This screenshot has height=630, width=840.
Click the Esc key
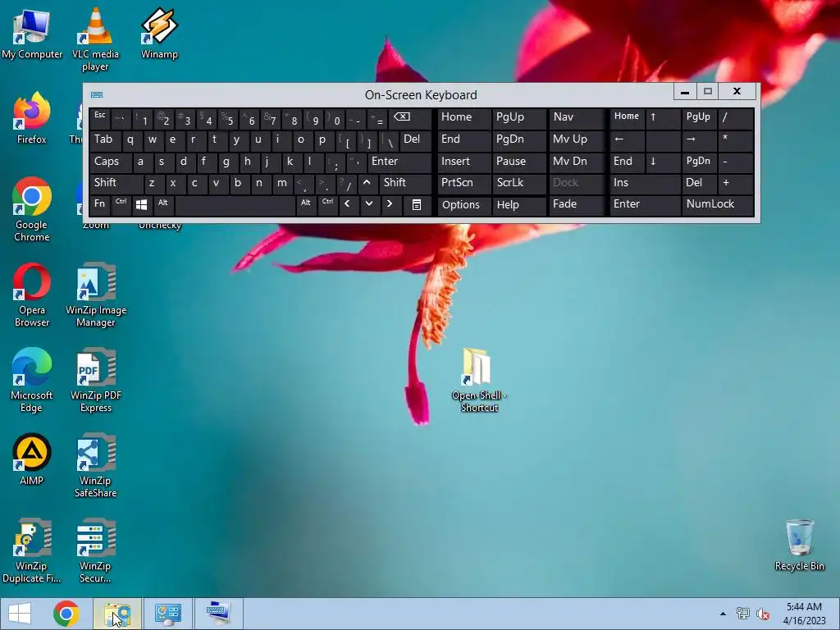pyautogui.click(x=100, y=118)
